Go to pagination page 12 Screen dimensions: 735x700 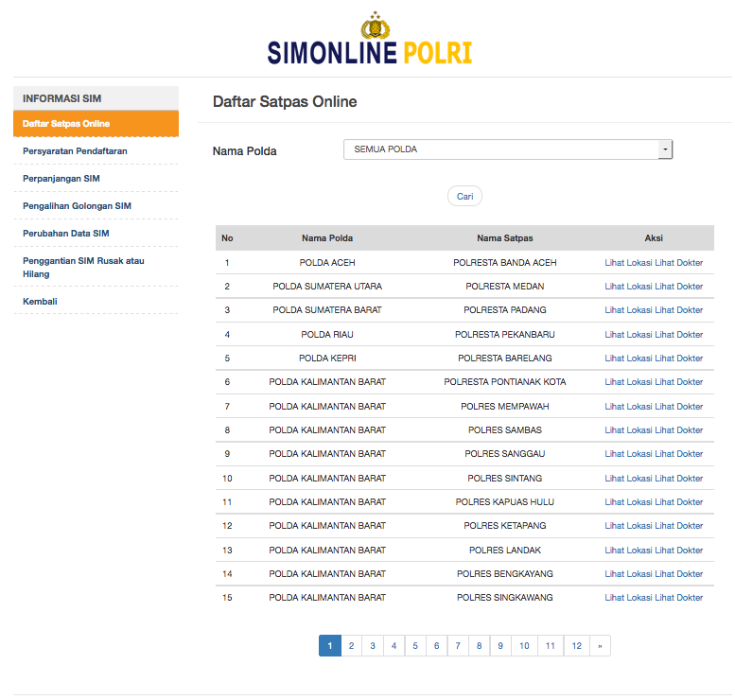(x=577, y=646)
